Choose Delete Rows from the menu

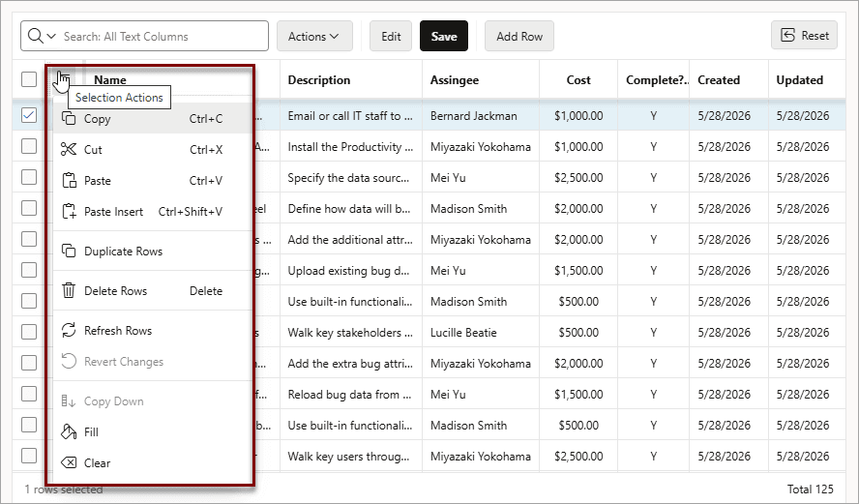click(x=152, y=290)
